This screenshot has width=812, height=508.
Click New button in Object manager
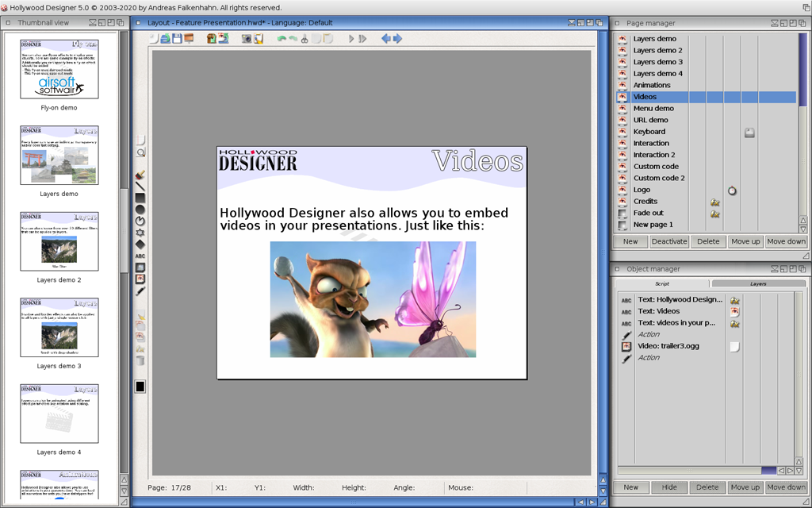pyautogui.click(x=630, y=487)
